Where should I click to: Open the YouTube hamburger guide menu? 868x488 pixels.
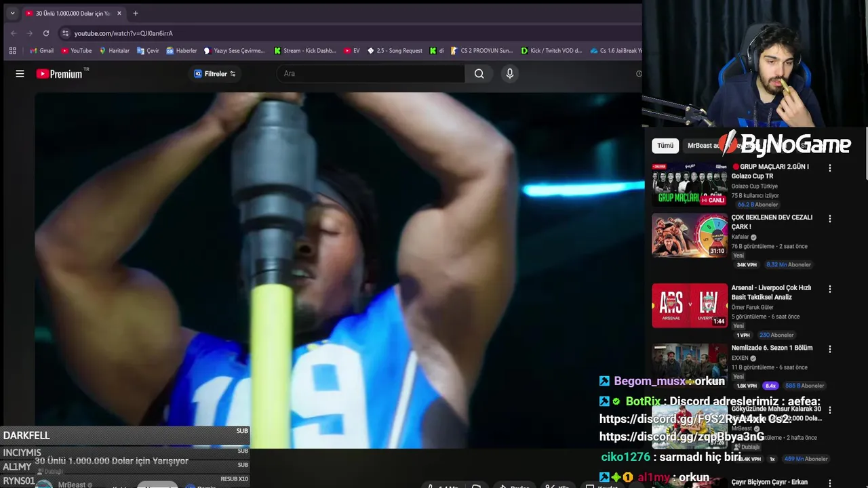click(20, 74)
